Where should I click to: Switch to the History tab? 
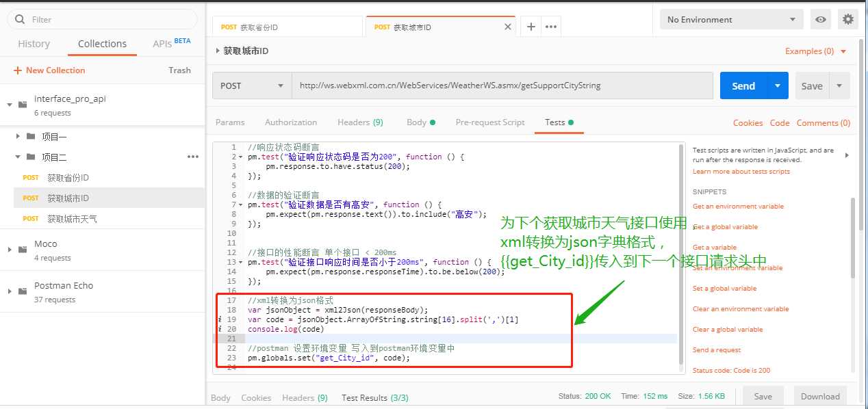[34, 44]
